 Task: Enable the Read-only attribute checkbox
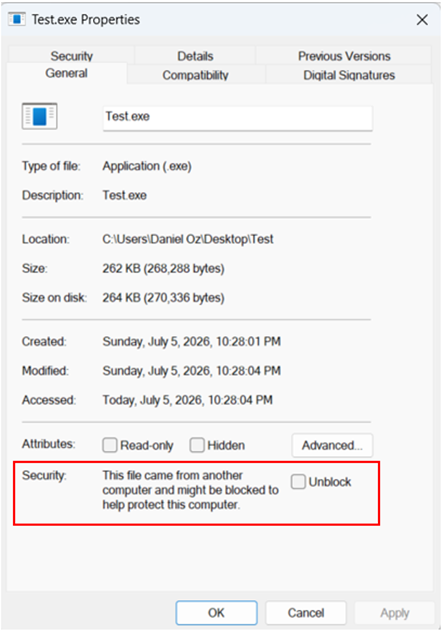click(x=110, y=445)
